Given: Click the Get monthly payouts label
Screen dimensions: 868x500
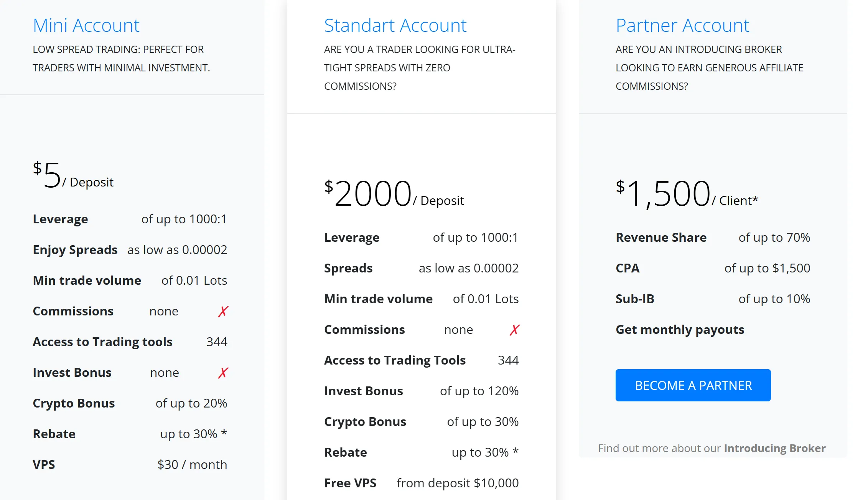Looking at the screenshot, I should pyautogui.click(x=680, y=330).
